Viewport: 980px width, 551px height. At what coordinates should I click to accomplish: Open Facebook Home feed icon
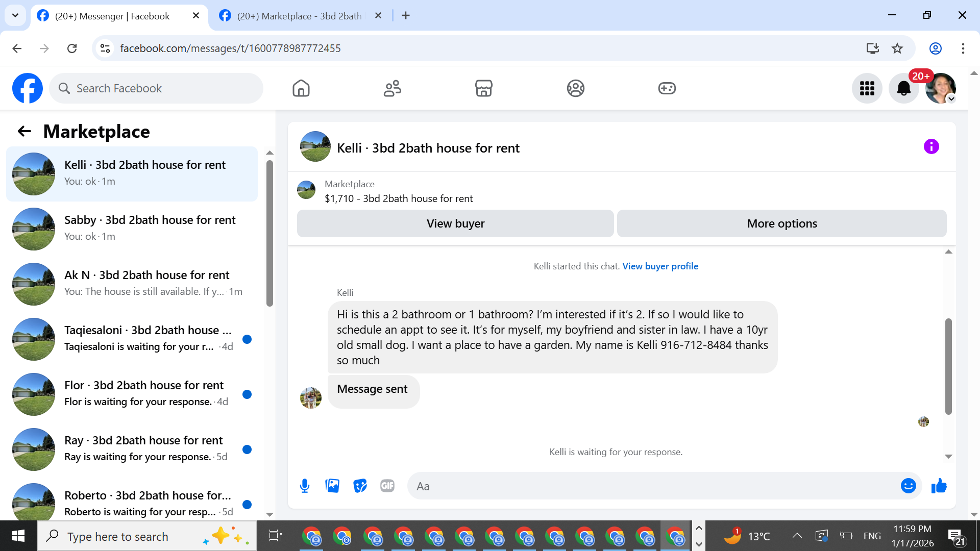301,88
